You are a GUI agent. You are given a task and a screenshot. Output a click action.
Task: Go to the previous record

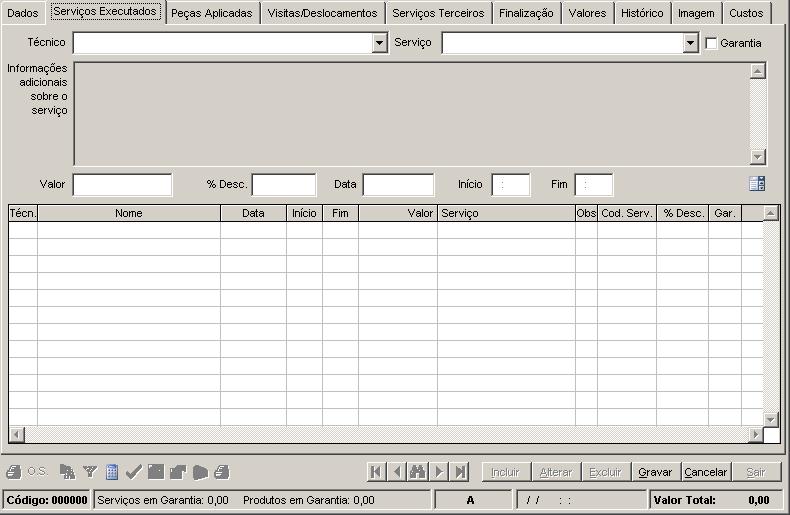click(397, 472)
